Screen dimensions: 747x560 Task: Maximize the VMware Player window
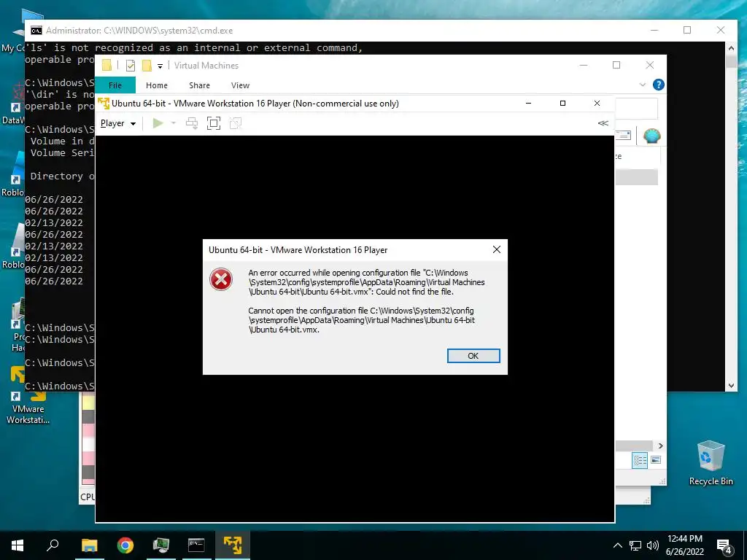point(562,104)
